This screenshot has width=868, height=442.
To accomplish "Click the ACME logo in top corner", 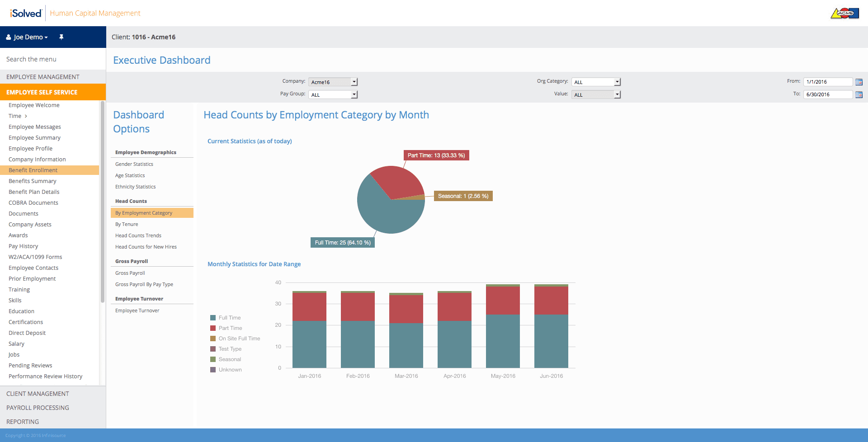I will click(844, 13).
